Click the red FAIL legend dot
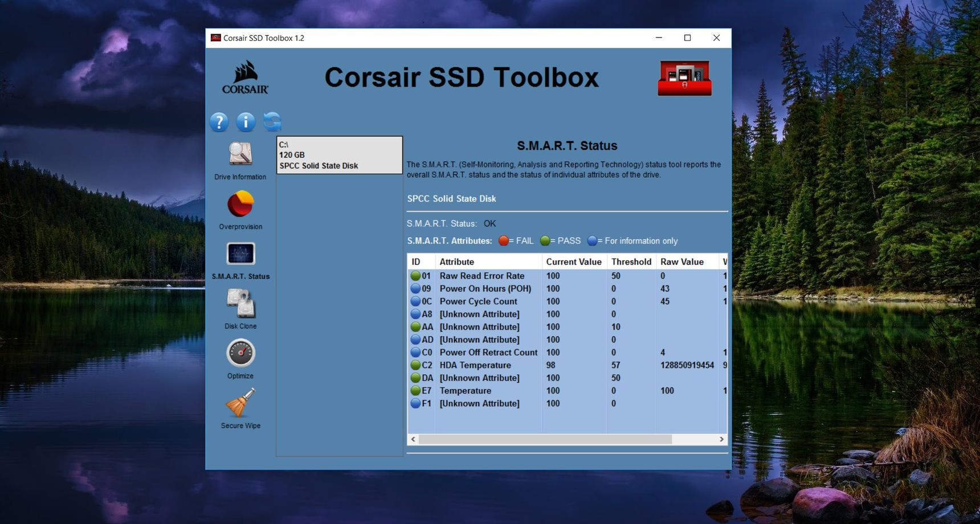980x524 pixels. 503,241
